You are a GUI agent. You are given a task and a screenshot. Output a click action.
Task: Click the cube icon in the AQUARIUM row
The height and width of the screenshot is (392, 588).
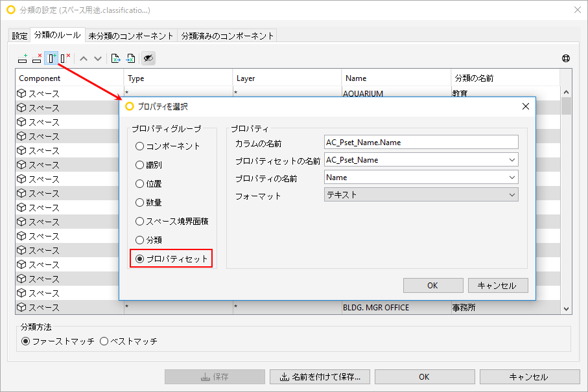(22, 93)
